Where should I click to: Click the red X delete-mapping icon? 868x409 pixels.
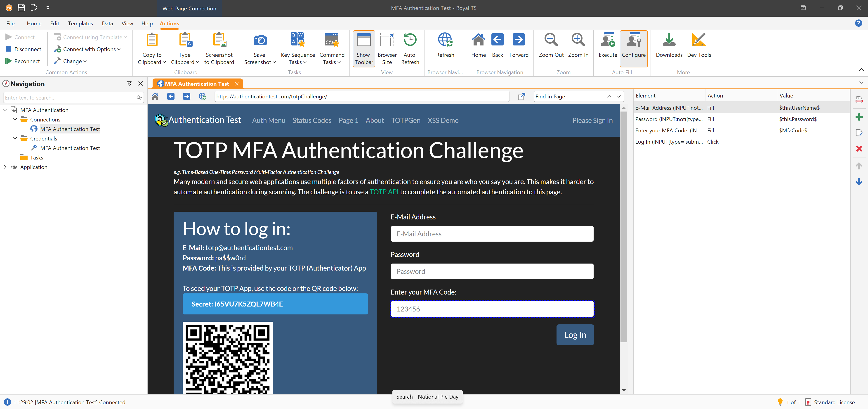click(x=859, y=149)
